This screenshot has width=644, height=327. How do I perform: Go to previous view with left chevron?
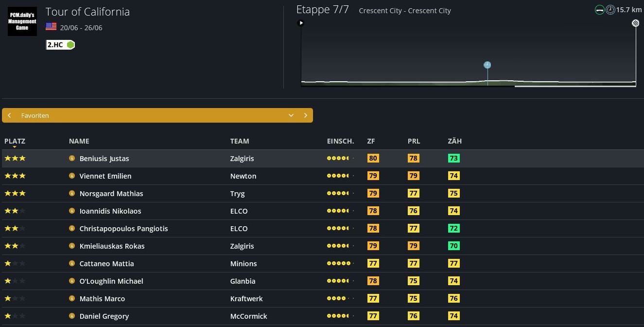(9, 115)
